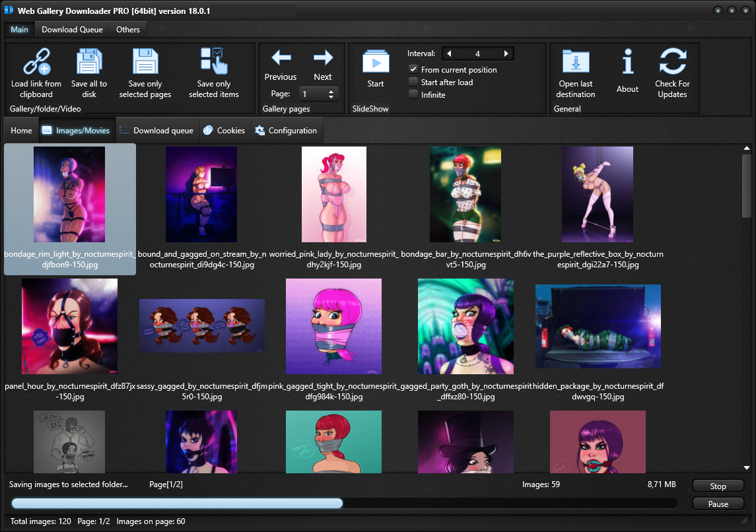
Task: Click the Configuration tab gear icon
Action: click(x=259, y=130)
